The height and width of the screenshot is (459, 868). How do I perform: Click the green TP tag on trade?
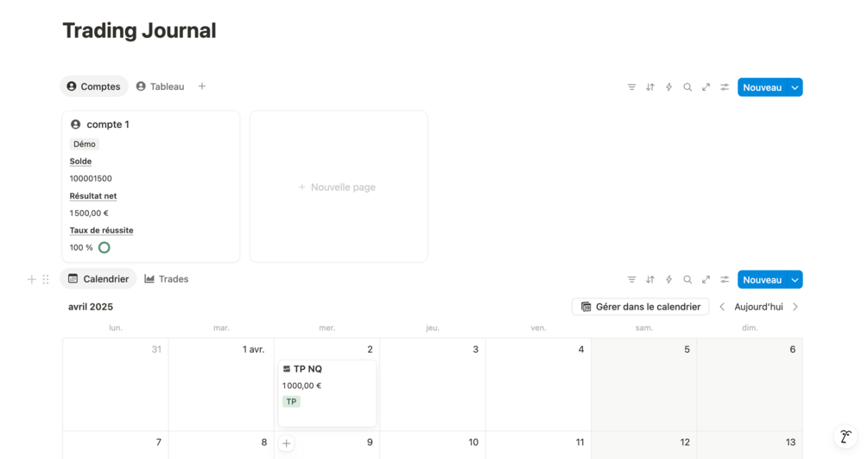pos(291,401)
